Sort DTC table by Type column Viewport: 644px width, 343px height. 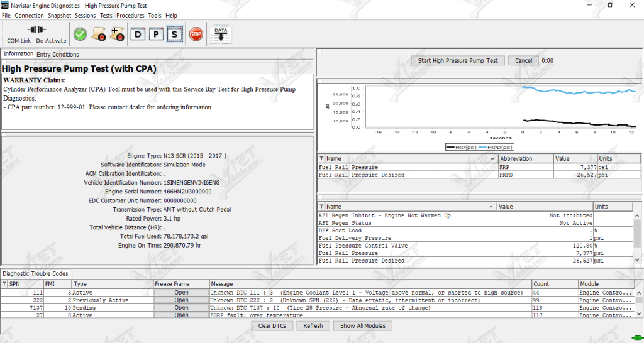pyautogui.click(x=113, y=284)
